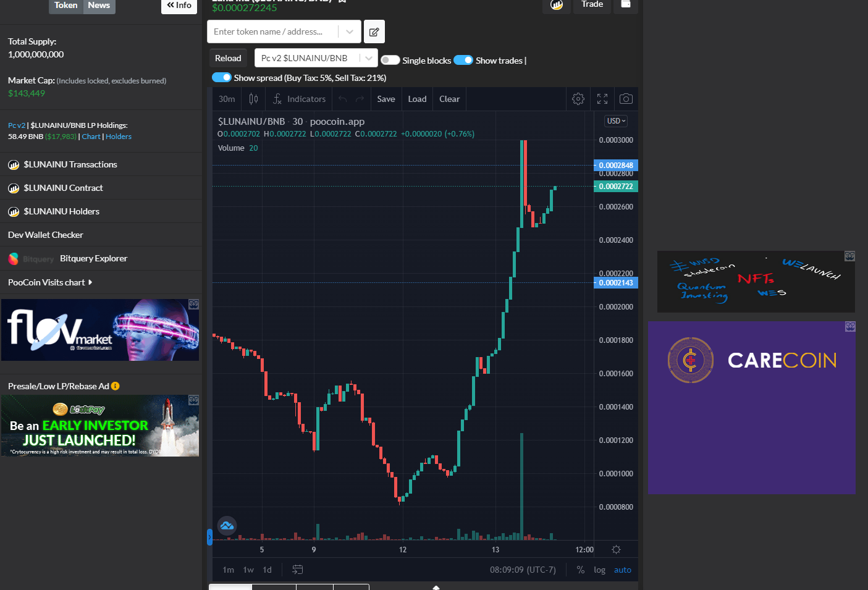Screen dimensions: 868x590
Task: Switch to the News tab
Action: tap(99, 6)
